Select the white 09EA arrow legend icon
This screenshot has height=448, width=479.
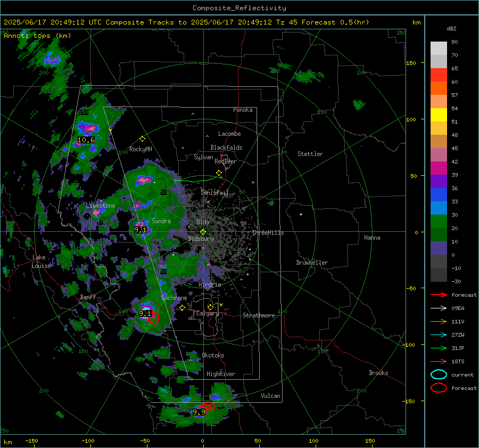439,308
